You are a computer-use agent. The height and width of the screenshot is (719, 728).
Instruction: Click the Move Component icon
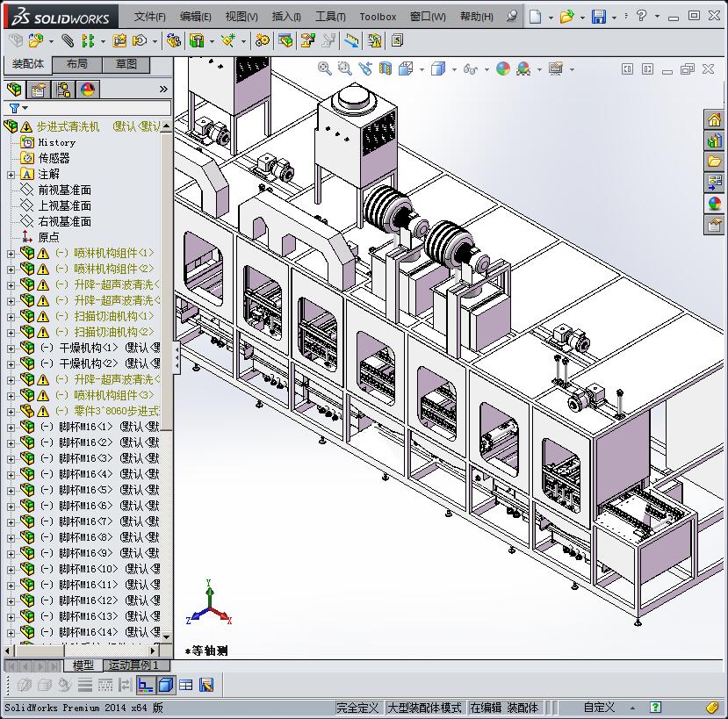click(x=140, y=41)
